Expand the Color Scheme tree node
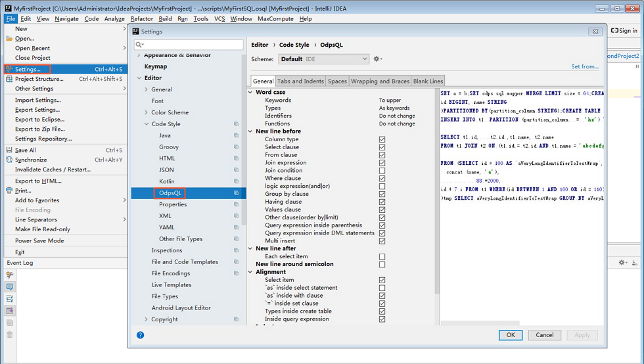Screen dimensions: 644x364 coord(146,112)
